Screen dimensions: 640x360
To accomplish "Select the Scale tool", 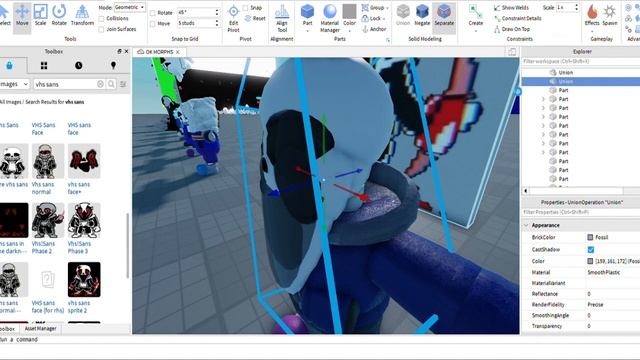I will click(40, 16).
